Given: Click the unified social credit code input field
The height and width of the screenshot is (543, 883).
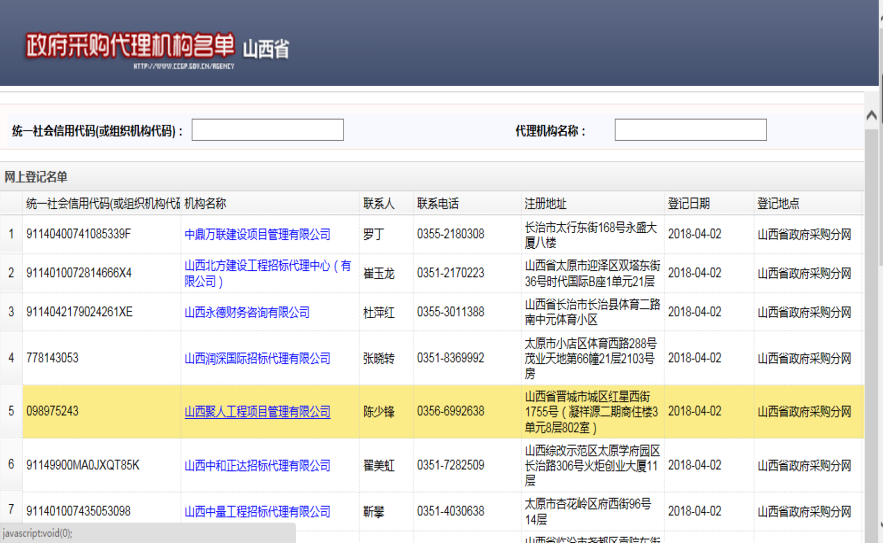Looking at the screenshot, I should click(267, 130).
